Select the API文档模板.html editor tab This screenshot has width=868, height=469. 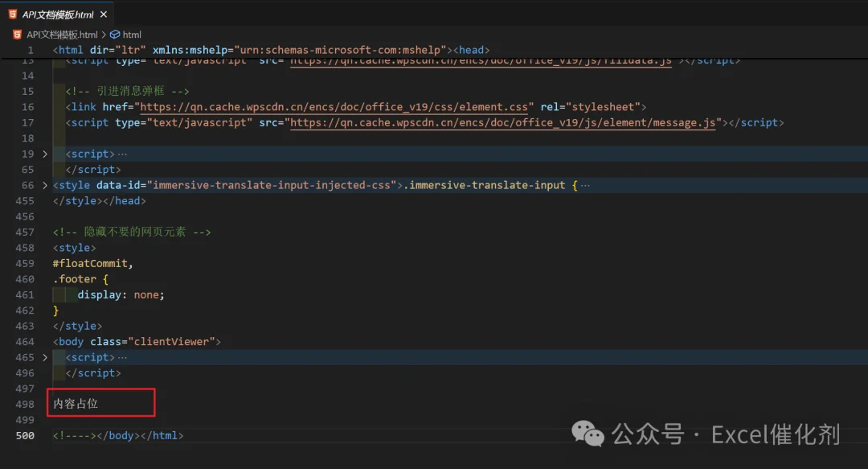click(x=58, y=14)
